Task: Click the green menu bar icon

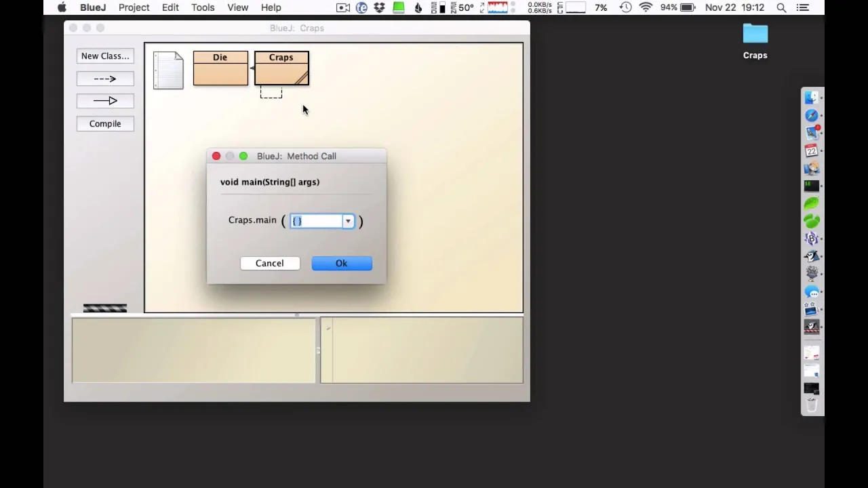Action: tap(399, 7)
